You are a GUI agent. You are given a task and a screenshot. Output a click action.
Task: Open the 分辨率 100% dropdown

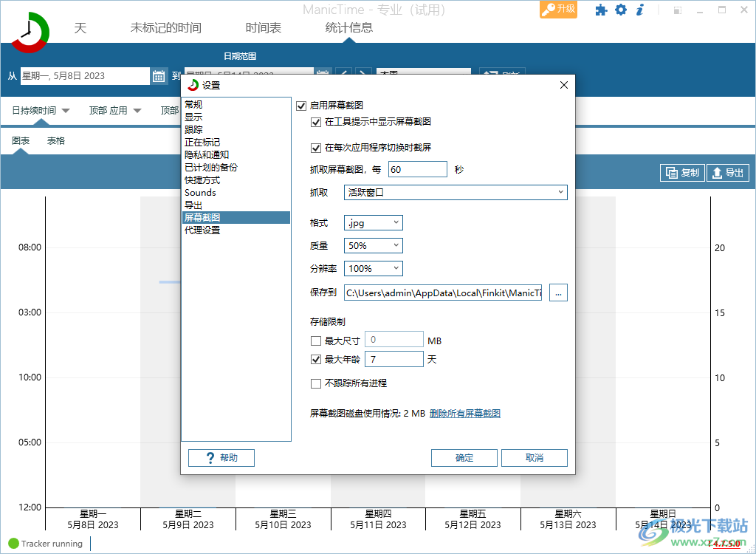point(373,268)
